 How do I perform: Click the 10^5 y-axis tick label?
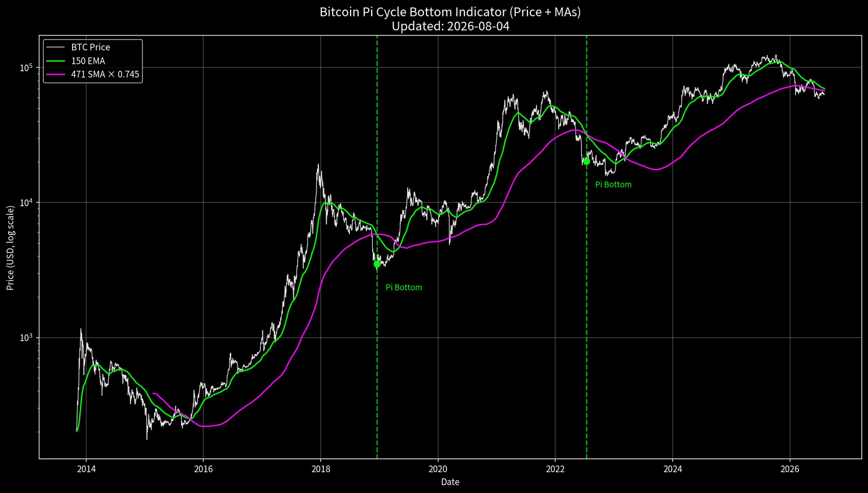coord(27,67)
